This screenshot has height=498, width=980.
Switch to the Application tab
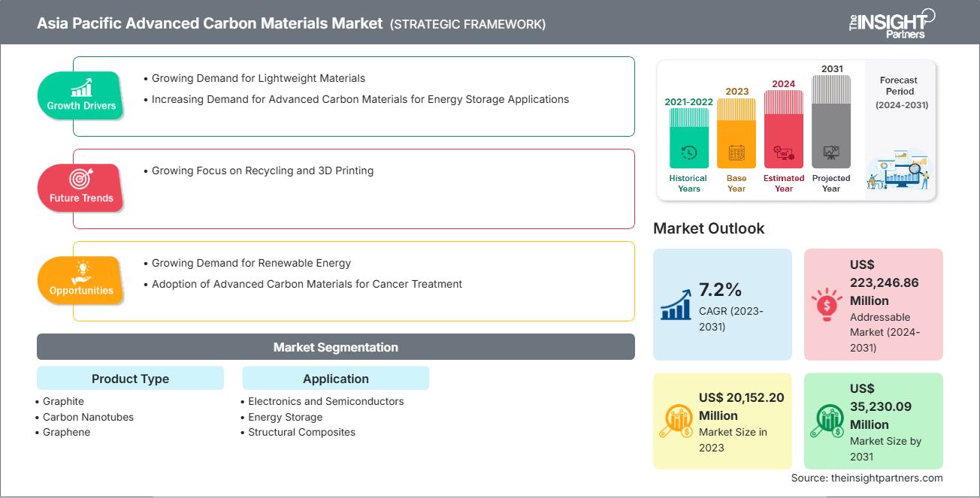point(335,378)
